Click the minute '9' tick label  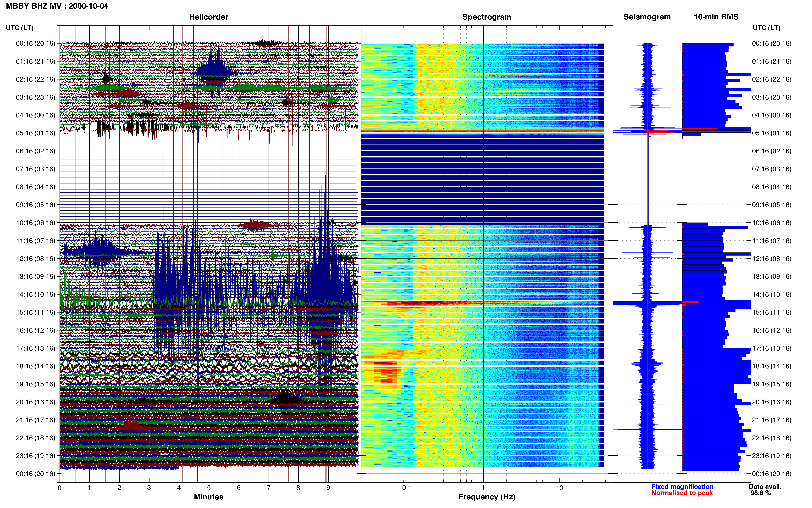[x=328, y=488]
